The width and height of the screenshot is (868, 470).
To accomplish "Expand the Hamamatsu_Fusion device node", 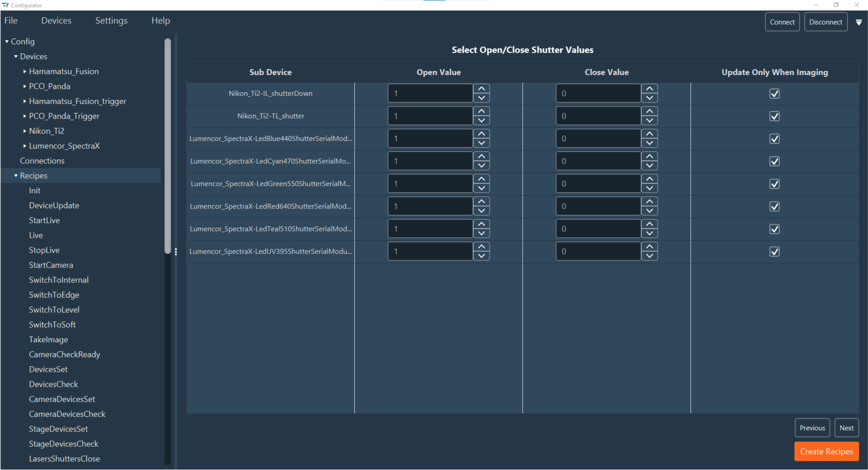I will [25, 71].
